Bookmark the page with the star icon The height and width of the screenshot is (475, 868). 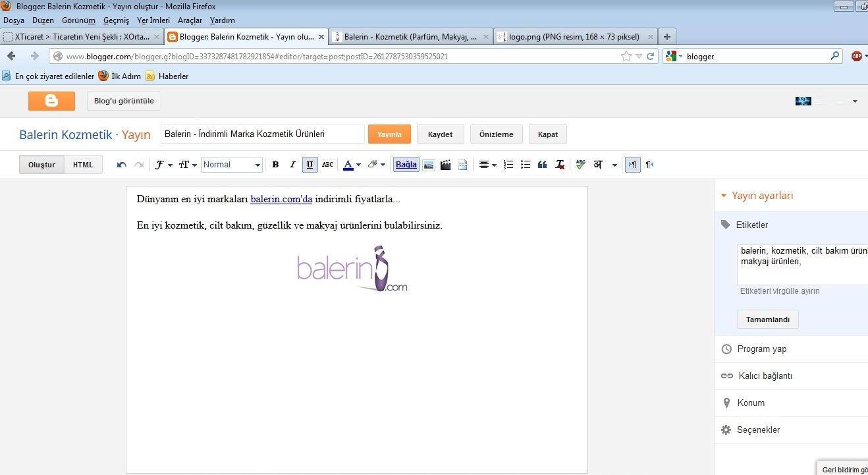pos(626,56)
